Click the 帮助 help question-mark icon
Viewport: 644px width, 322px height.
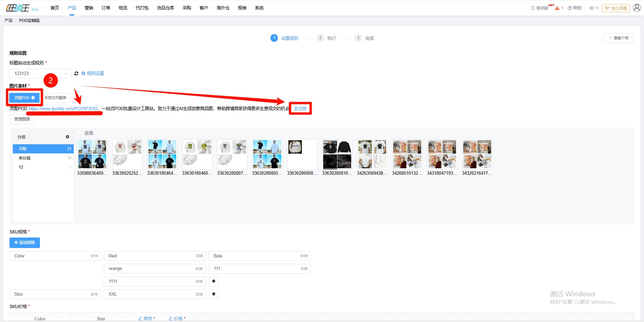[x=570, y=8]
